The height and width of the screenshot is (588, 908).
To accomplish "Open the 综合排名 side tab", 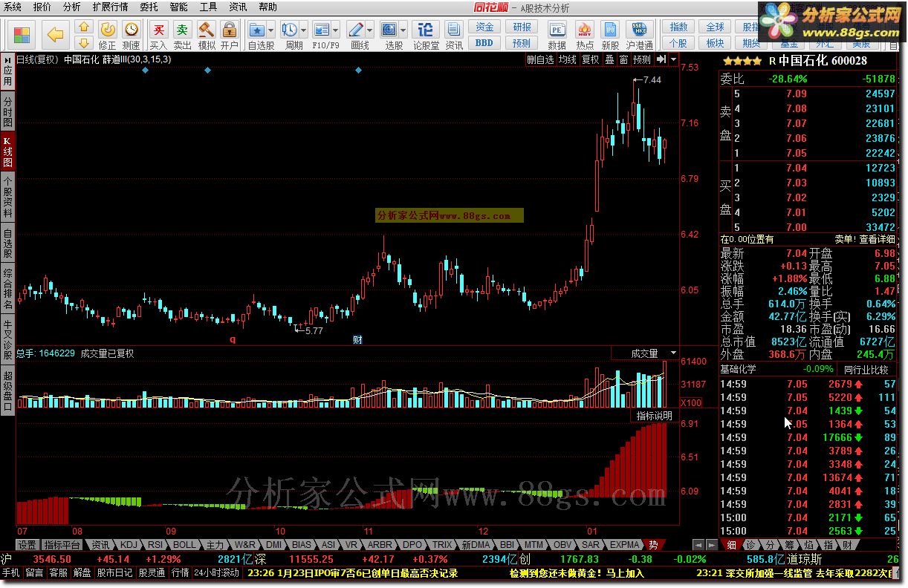I will 7,290.
